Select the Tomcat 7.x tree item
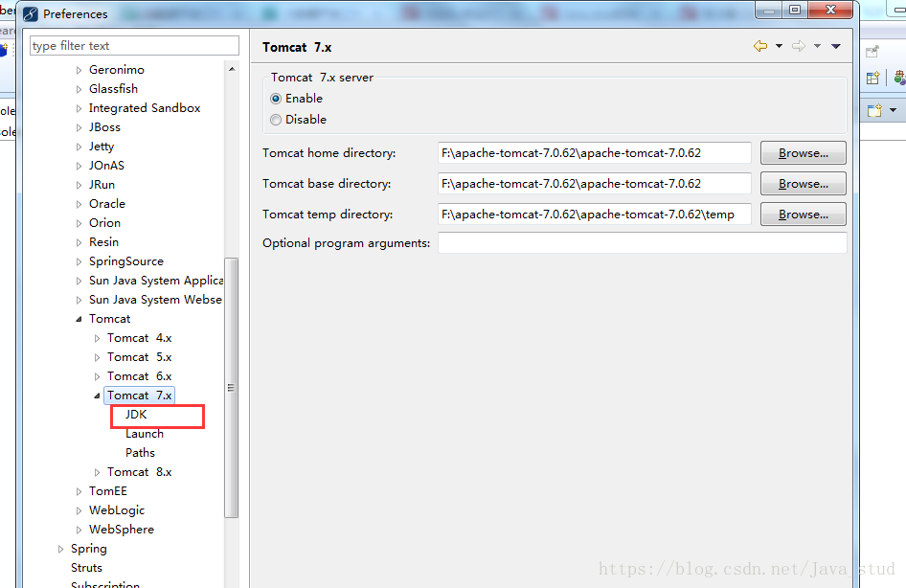The height and width of the screenshot is (588, 906). 139,396
